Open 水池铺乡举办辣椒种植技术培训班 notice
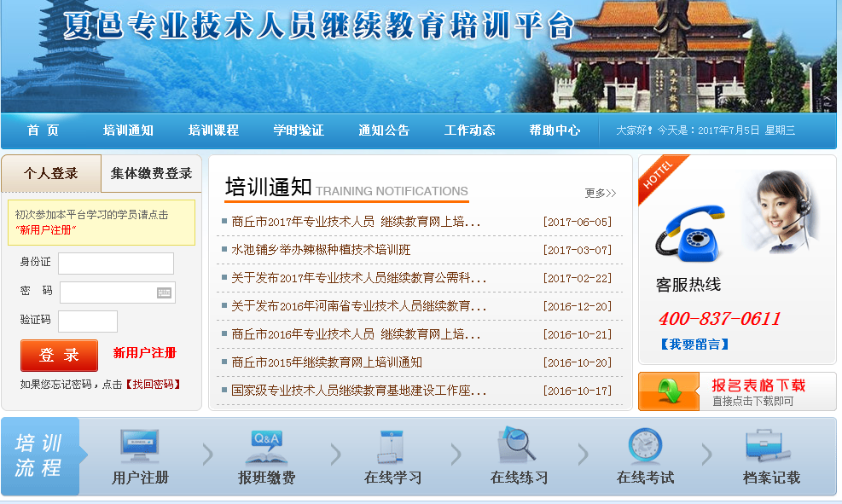 (321, 250)
